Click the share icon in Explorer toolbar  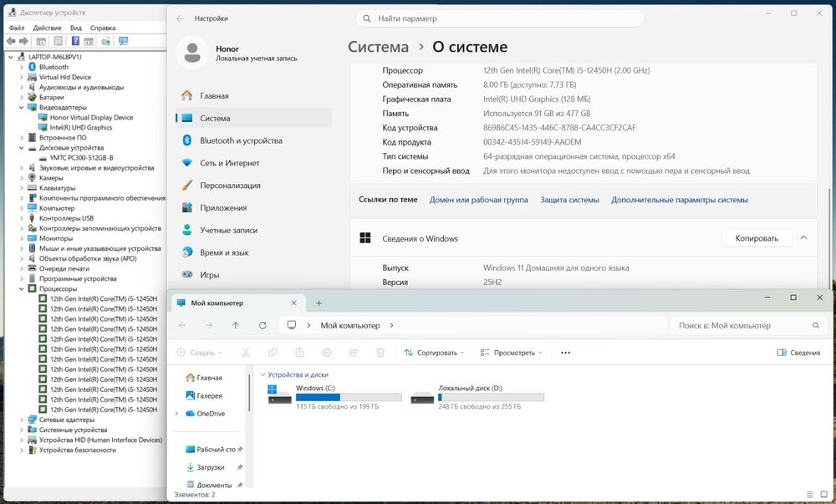[x=353, y=353]
